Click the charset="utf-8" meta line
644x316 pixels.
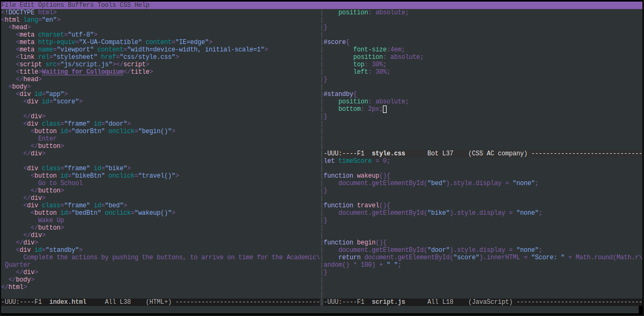click(x=57, y=34)
